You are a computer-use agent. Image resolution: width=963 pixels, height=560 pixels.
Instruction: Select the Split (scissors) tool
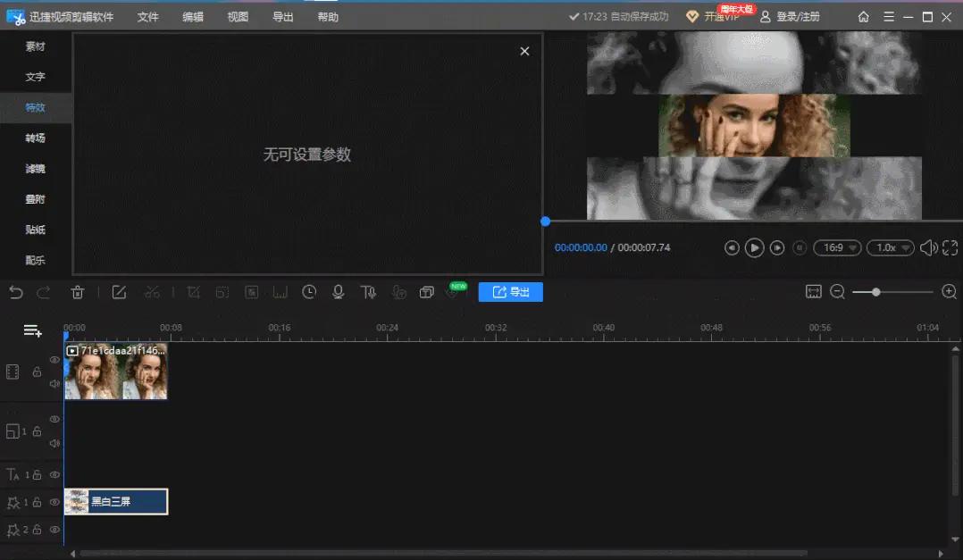pyautogui.click(x=152, y=291)
